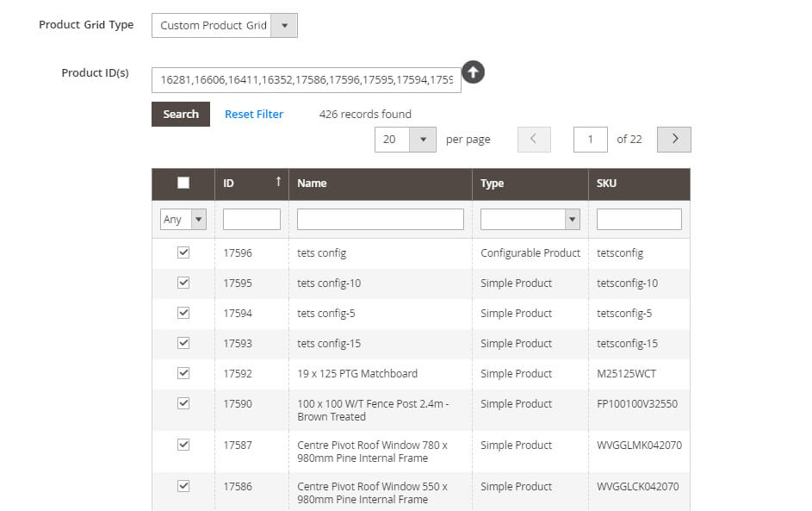This screenshot has height=511, width=812.
Task: Open the 20 per page dropdown
Action: [405, 140]
